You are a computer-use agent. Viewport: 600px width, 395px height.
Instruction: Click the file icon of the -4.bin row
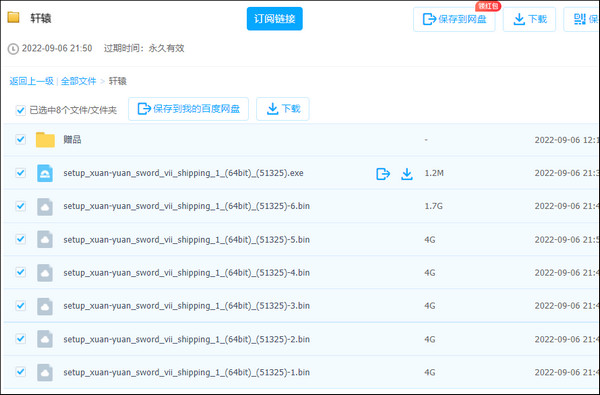[x=45, y=273]
